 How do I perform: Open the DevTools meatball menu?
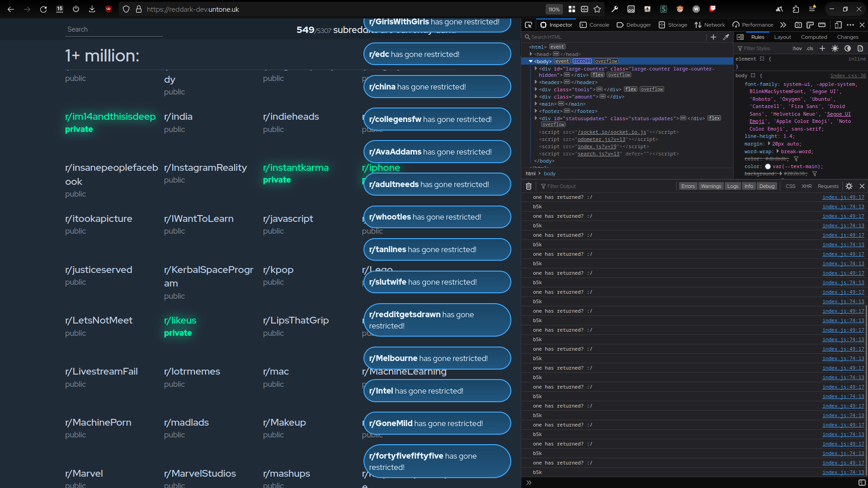[851, 25]
